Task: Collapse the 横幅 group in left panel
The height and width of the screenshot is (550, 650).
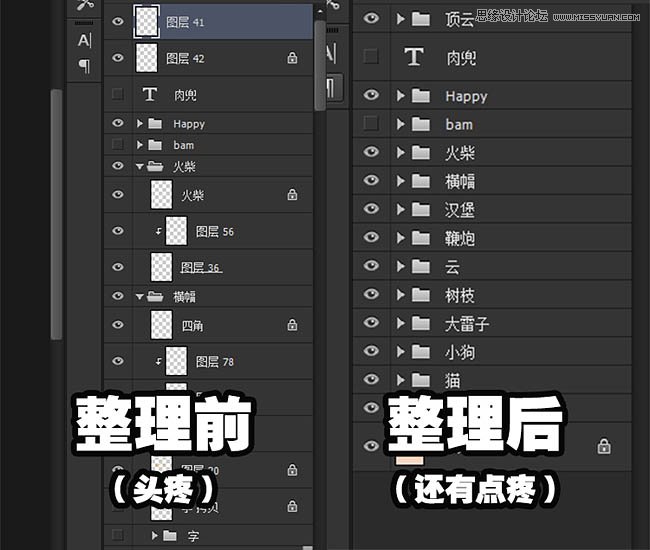Action: click(x=140, y=297)
